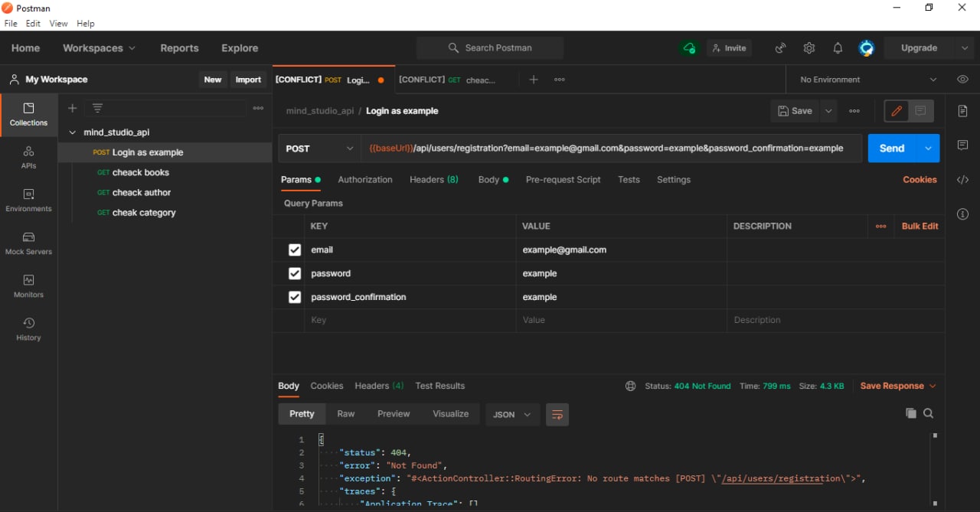The width and height of the screenshot is (980, 512).
Task: Click the collections filter icon
Action: tap(97, 108)
